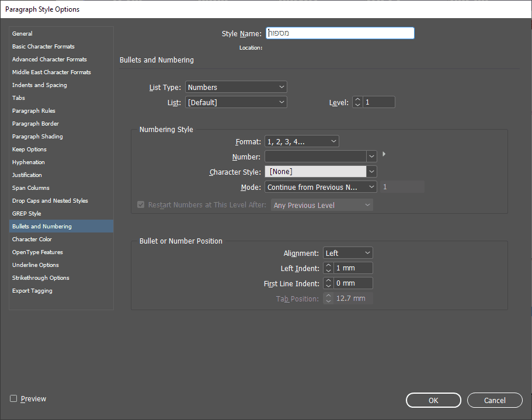
Task: Decrease First Line Indent with down arrow
Action: pos(328,286)
